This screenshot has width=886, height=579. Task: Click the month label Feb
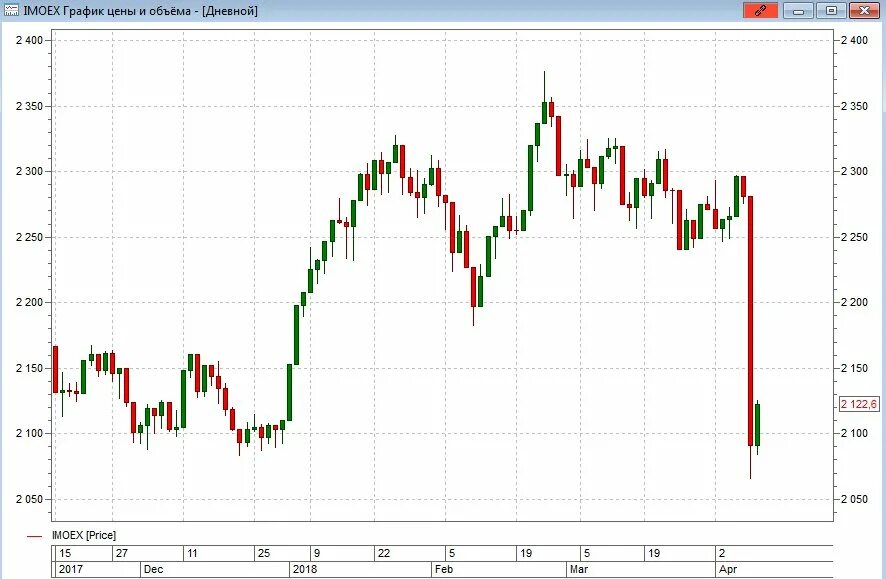[x=444, y=569]
